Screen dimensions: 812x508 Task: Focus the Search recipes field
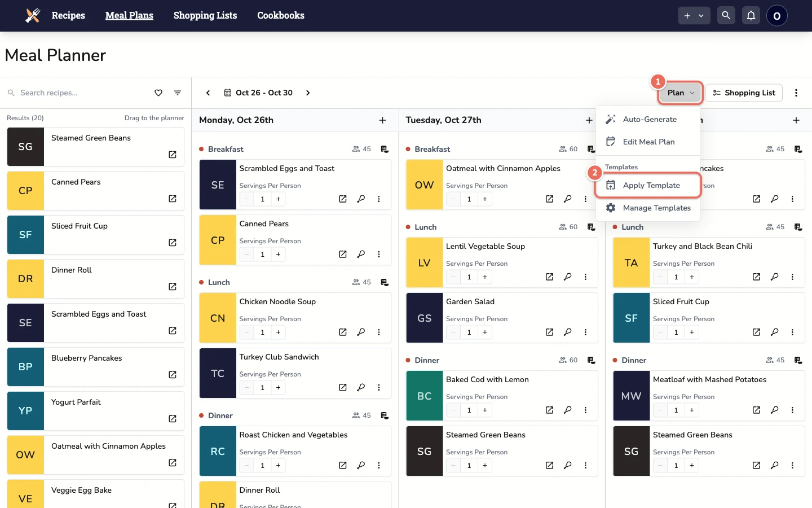(79, 93)
